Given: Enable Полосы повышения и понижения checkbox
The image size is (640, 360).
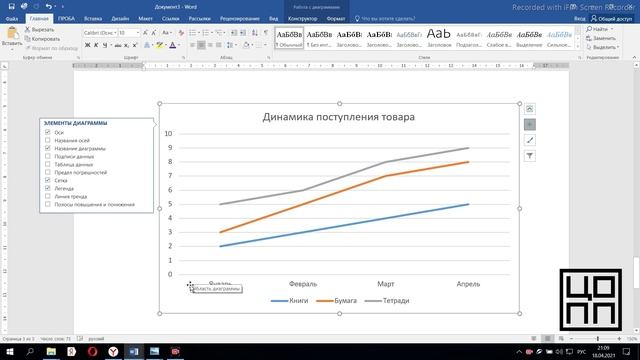Looking at the screenshot, I should click(x=48, y=204).
